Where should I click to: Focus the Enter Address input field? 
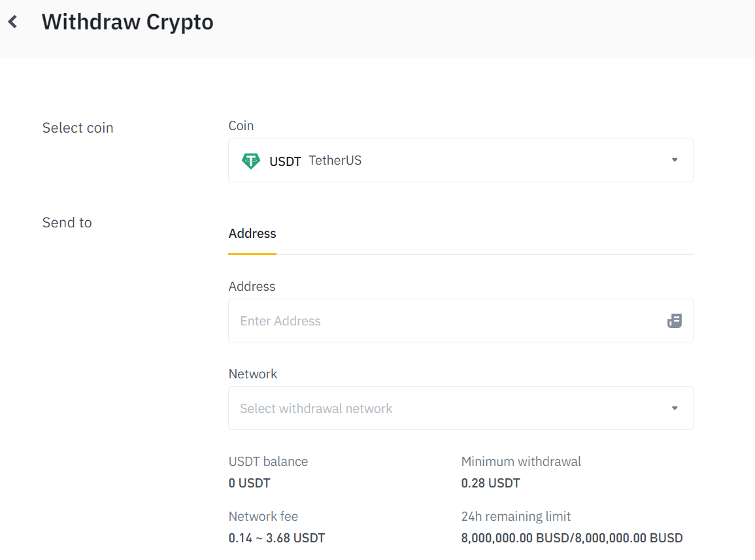point(445,321)
